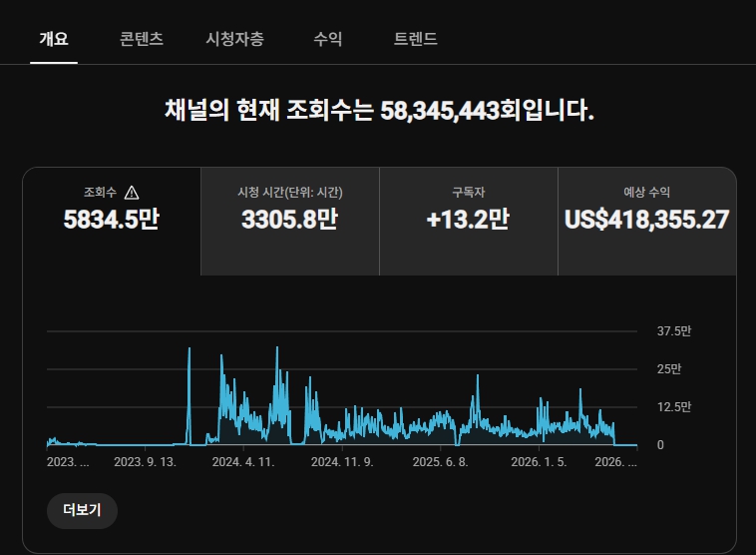Screen dimensions: 756x555
Task: Click the 더보기 button
Action: [82, 511]
